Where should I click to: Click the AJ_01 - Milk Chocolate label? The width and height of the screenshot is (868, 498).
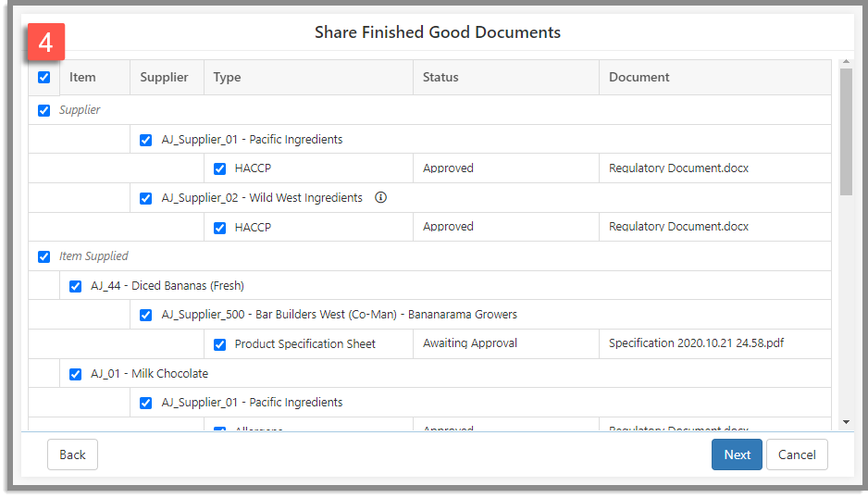click(x=150, y=373)
